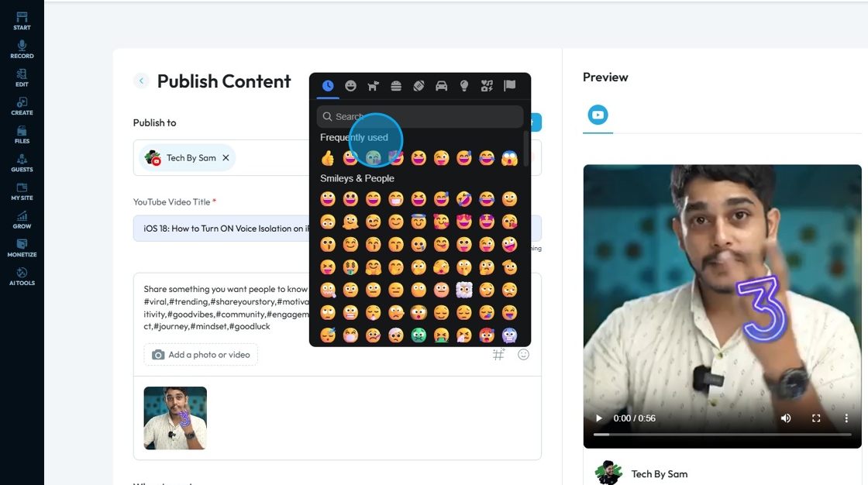This screenshot has height=485, width=868.
Task: Open the Edit section in sidebar
Action: click(22, 77)
